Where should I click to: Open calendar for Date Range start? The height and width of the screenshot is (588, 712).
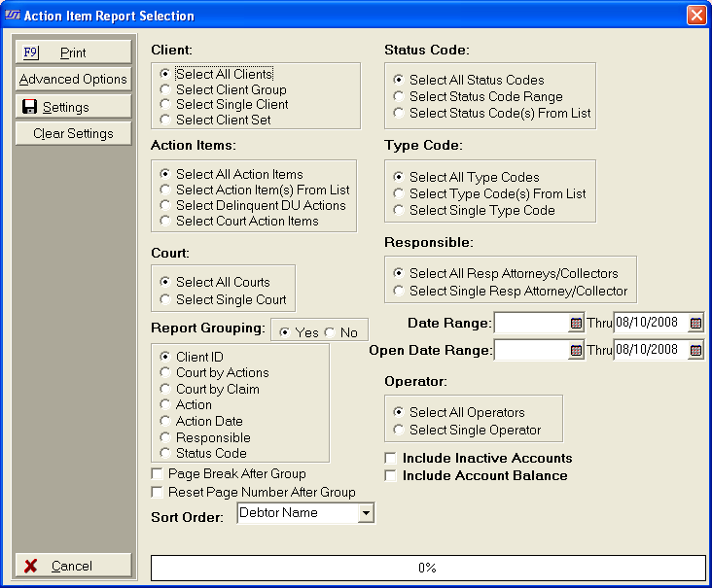[576, 323]
